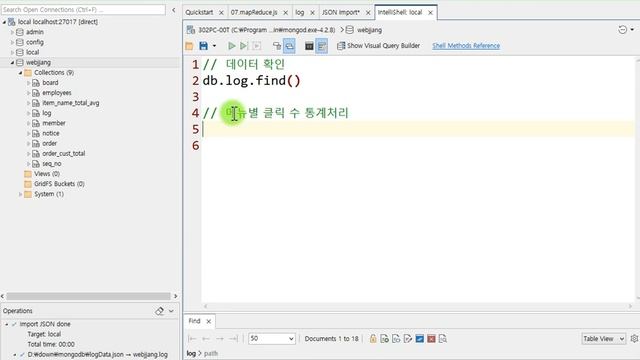Toggle the highlighted result layout icon

(322, 46)
